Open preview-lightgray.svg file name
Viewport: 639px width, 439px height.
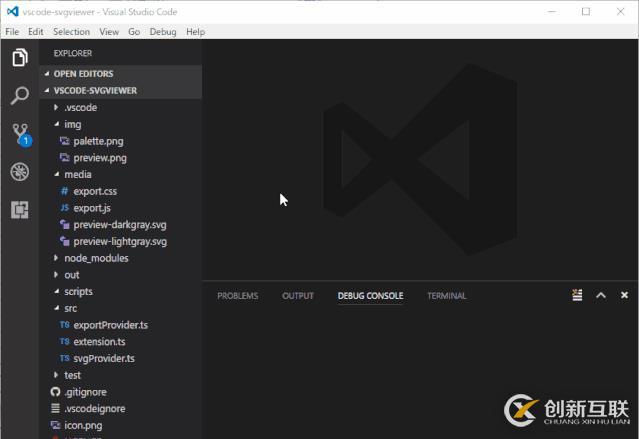120,241
